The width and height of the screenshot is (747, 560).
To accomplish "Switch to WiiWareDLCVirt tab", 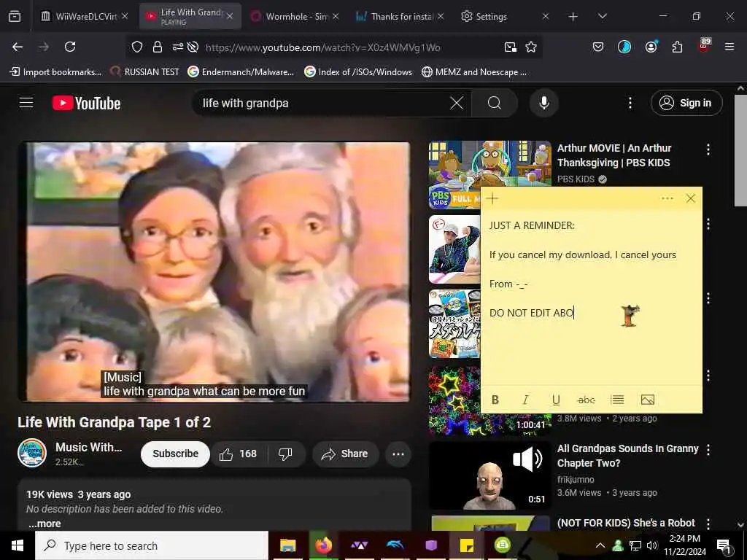I will [85, 17].
